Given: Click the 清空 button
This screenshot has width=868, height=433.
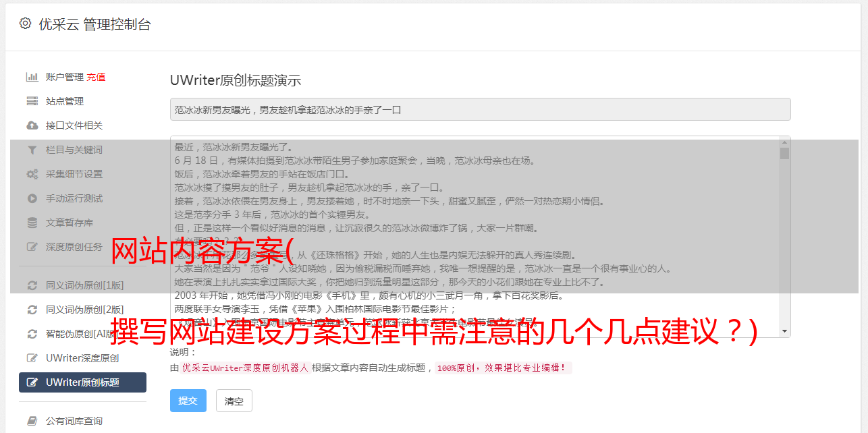Looking at the screenshot, I should (x=234, y=401).
